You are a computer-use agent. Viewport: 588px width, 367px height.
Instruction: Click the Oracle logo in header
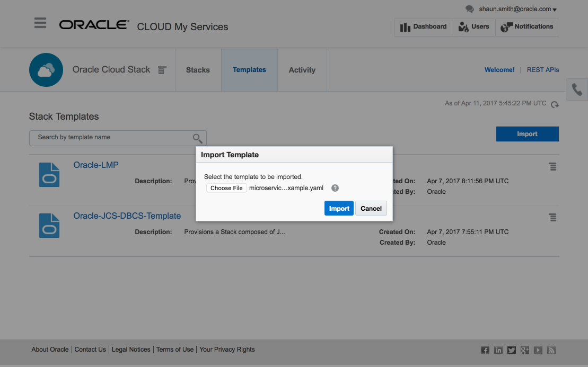[x=94, y=25]
